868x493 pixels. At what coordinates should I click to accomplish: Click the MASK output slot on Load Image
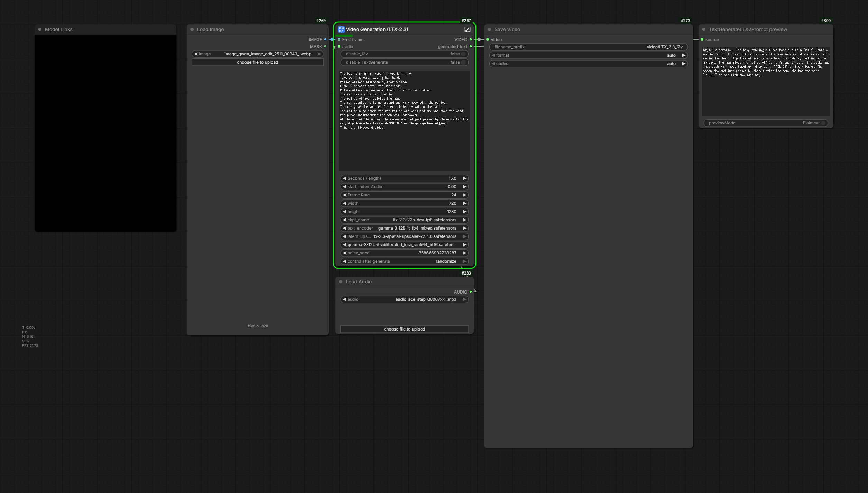point(325,46)
